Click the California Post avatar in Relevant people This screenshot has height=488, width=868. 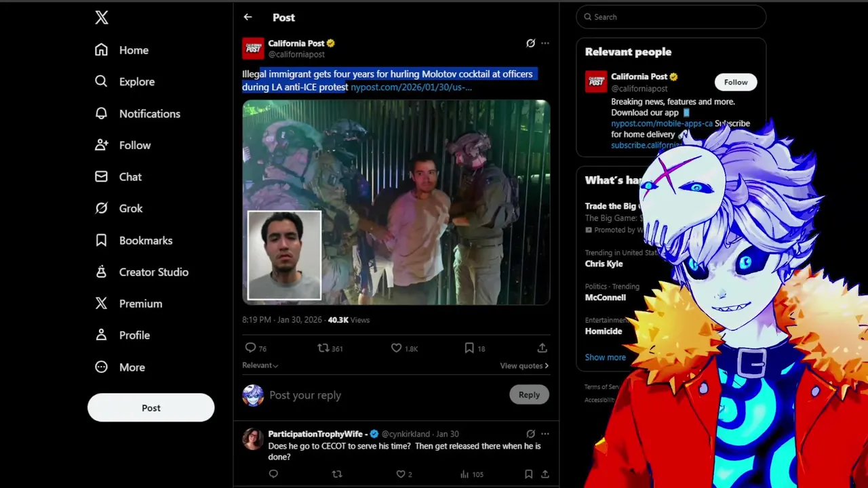click(596, 81)
